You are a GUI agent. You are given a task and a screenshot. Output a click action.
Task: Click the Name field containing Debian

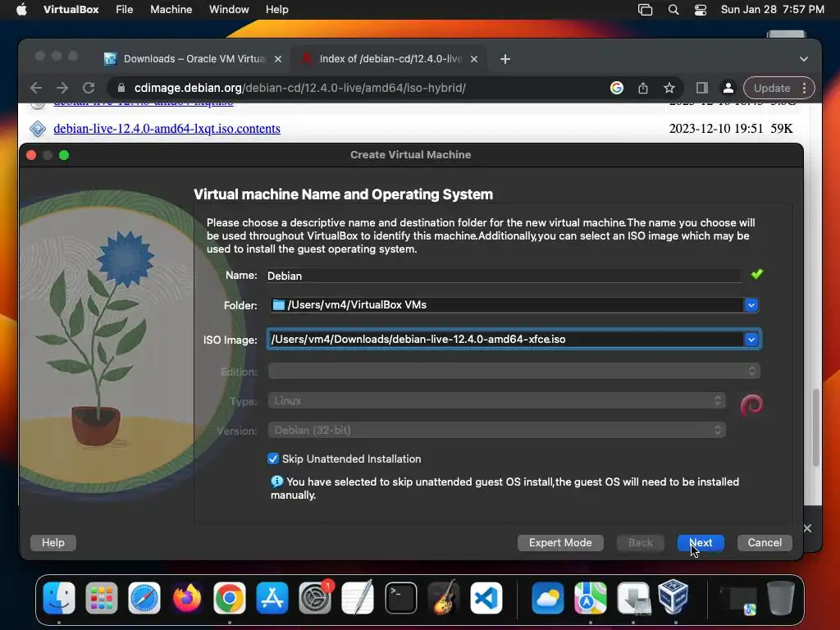pyautogui.click(x=503, y=276)
